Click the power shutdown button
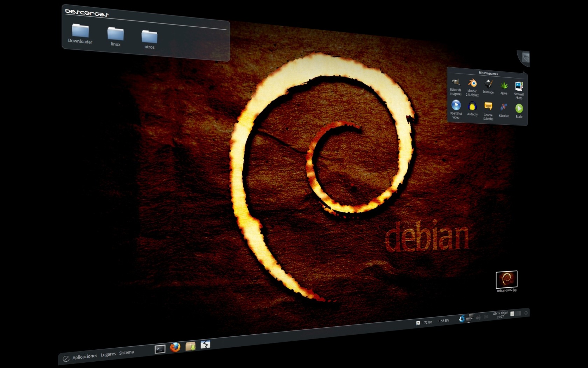Screen dimensions: 588x368 pos(526,313)
